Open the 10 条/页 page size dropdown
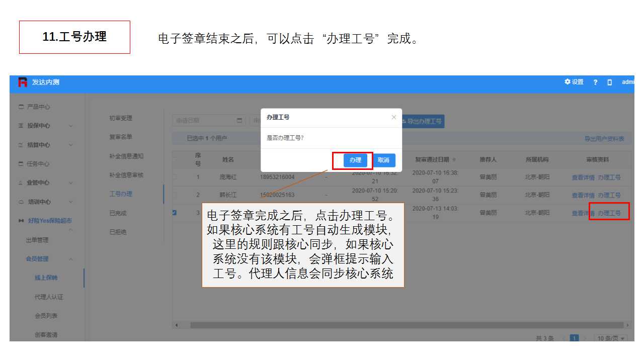 (x=611, y=338)
